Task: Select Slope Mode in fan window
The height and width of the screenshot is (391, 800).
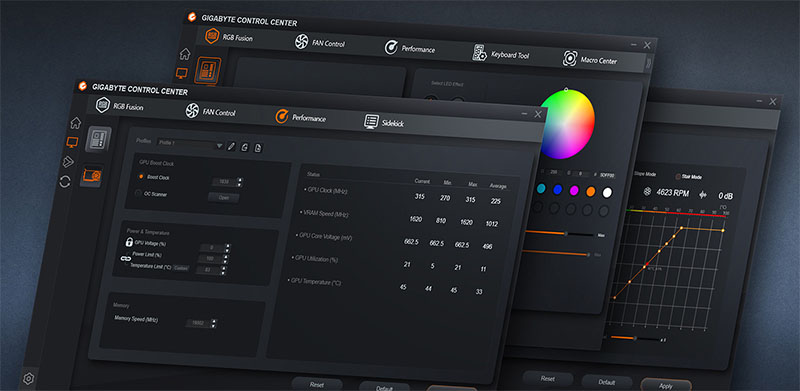Action: coord(644,174)
